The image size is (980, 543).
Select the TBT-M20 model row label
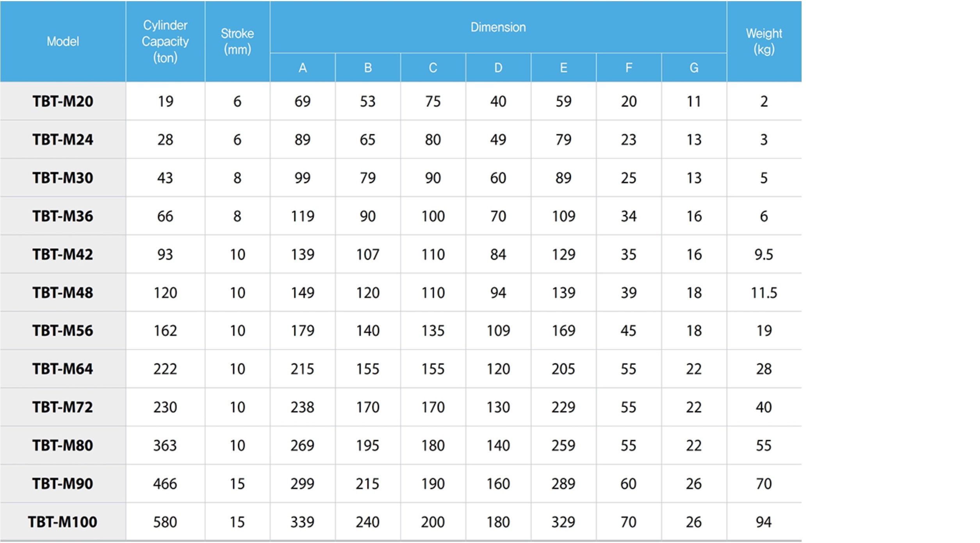coord(63,102)
